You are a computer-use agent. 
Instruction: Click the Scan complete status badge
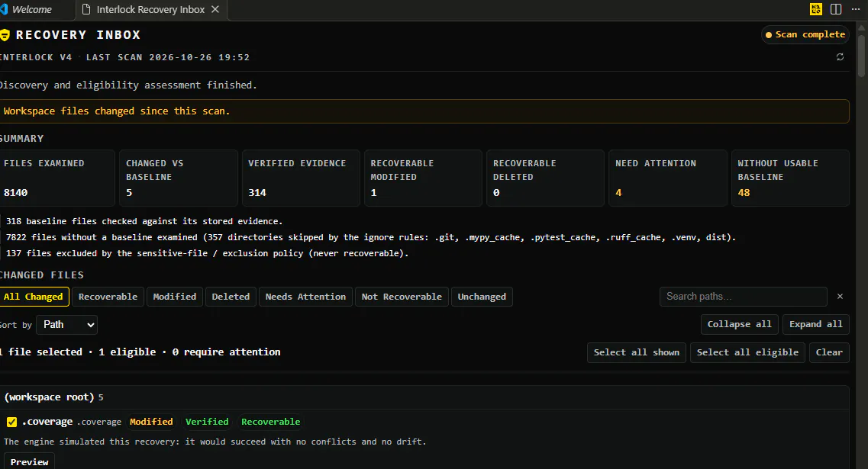(x=805, y=35)
